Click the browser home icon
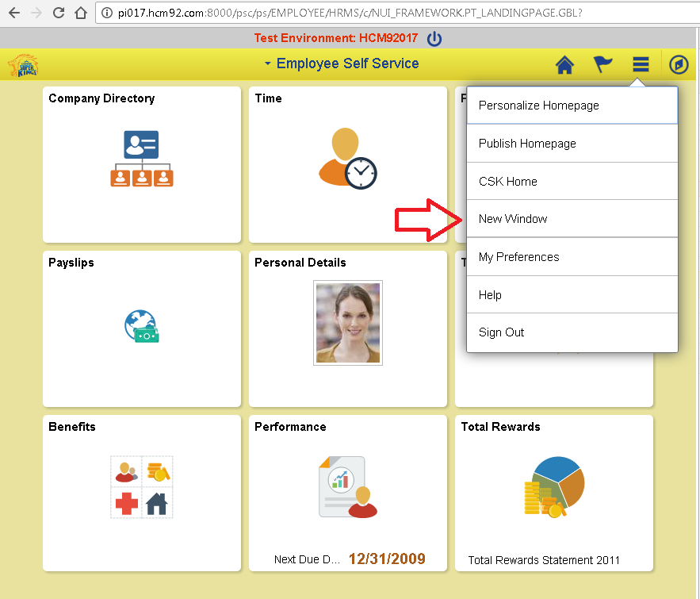 (x=79, y=13)
